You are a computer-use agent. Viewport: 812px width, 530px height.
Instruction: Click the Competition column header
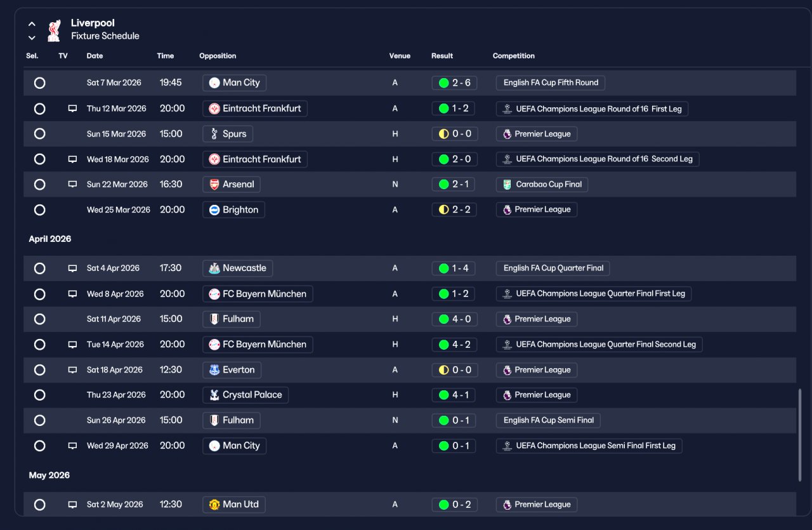[514, 56]
